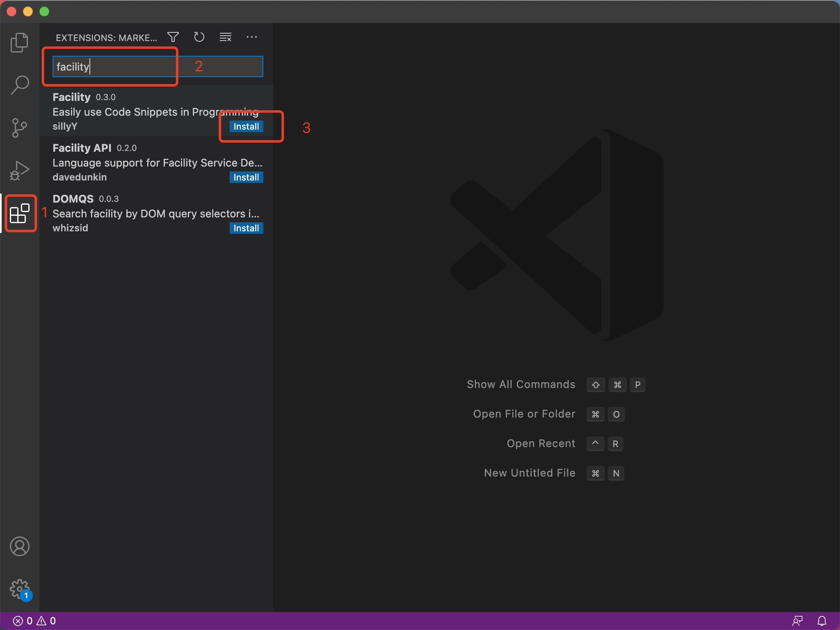840x630 pixels.
Task: Open errors and warnings status entry
Action: (x=34, y=621)
